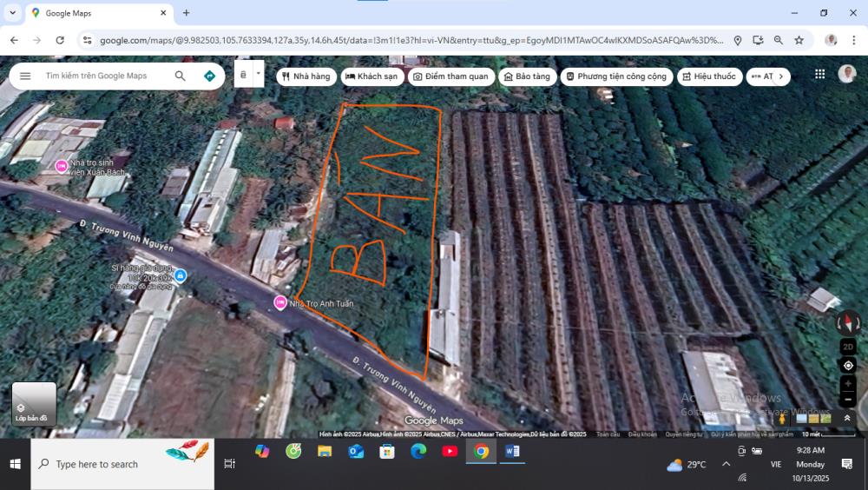
Task: Close the Google Maps tab
Action: point(163,13)
